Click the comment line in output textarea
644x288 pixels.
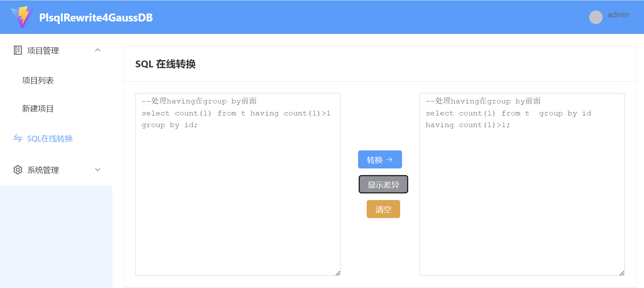483,101
